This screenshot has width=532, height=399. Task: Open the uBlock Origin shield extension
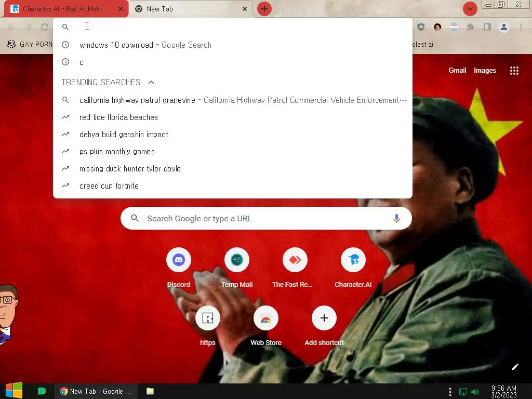[421, 27]
